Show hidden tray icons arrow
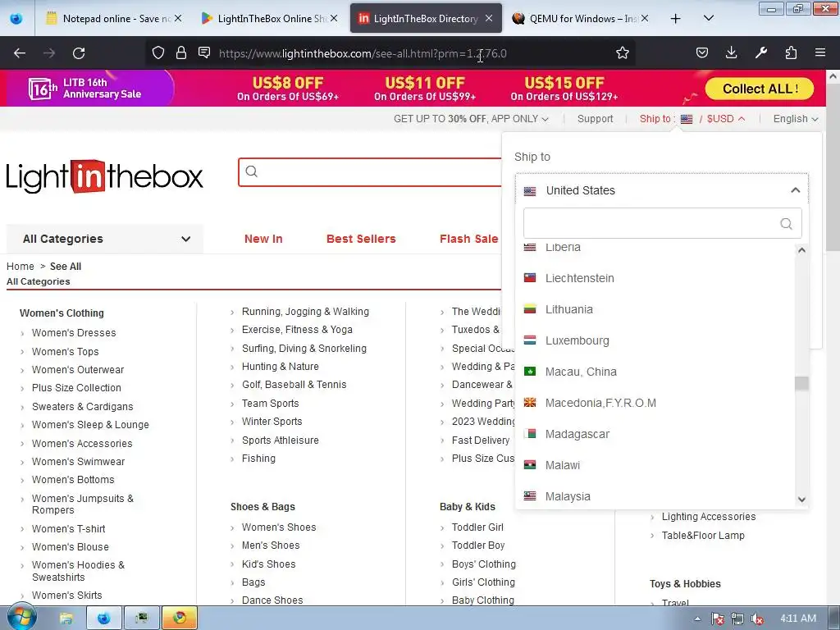Viewport: 840px width, 630px height. [697, 619]
